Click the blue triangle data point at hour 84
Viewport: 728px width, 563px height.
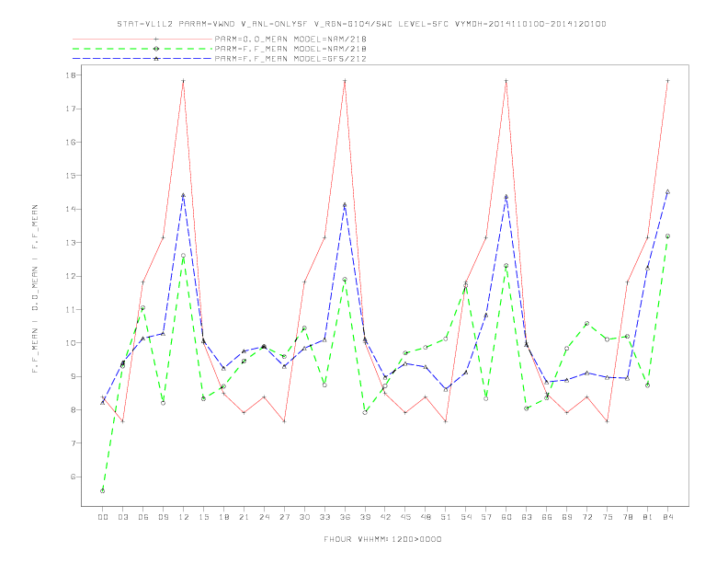coord(667,192)
